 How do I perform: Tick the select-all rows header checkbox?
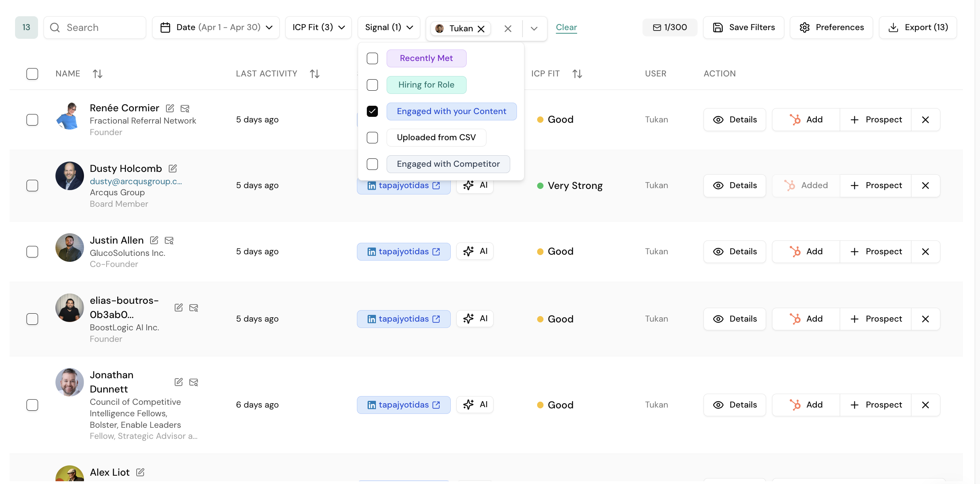[32, 74]
